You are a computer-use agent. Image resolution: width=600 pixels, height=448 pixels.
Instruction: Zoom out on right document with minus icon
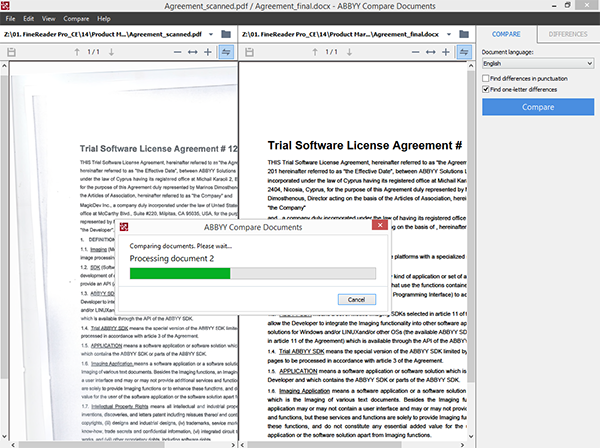(415, 52)
